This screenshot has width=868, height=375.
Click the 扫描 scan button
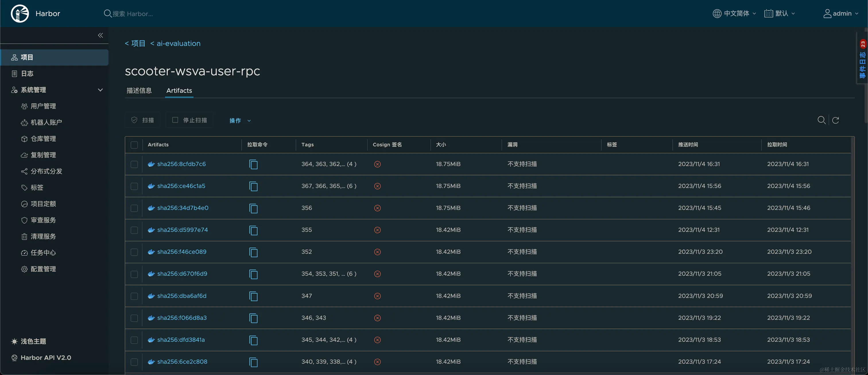(142, 120)
